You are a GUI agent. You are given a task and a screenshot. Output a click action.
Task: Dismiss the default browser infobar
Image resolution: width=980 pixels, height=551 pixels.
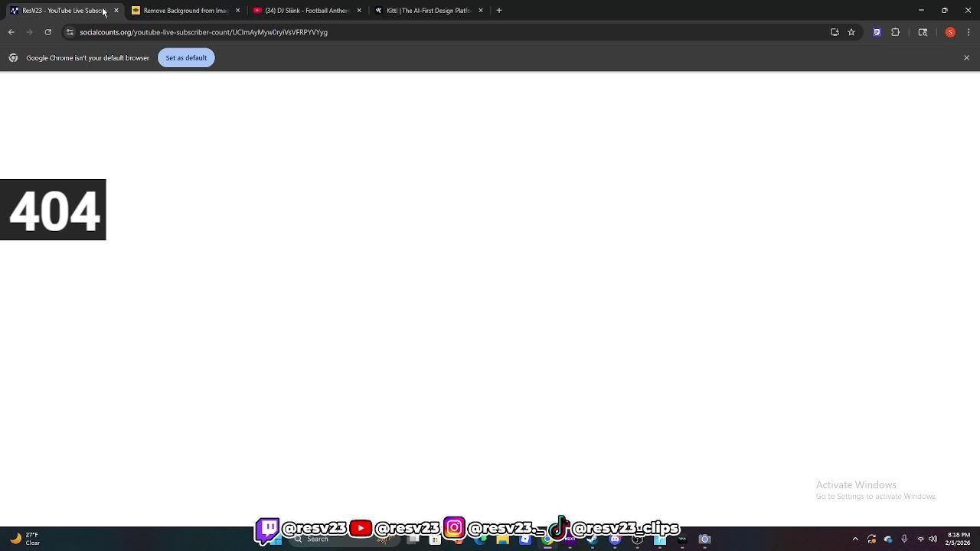[966, 58]
